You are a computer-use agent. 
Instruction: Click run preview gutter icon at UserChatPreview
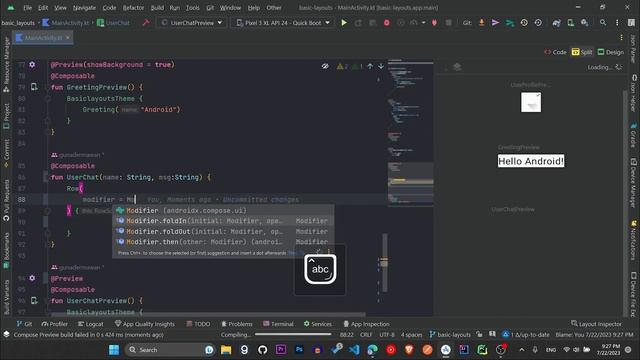[34, 300]
